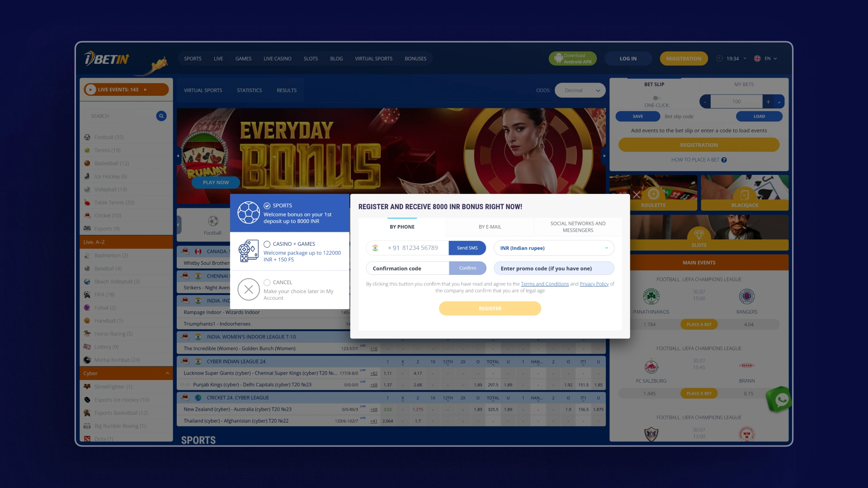Click the UK flag language icon

(x=757, y=58)
